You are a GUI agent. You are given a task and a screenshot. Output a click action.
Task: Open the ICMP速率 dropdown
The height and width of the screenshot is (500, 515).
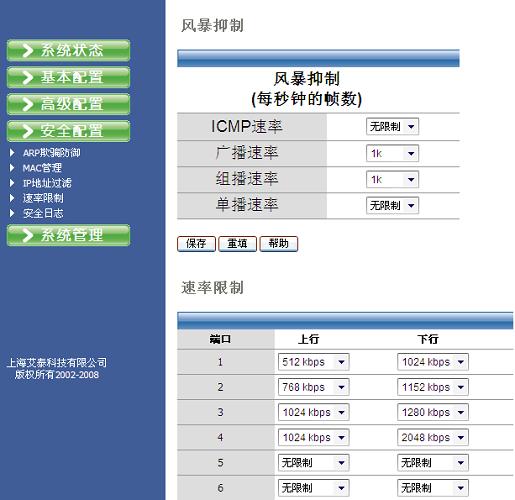[392, 127]
